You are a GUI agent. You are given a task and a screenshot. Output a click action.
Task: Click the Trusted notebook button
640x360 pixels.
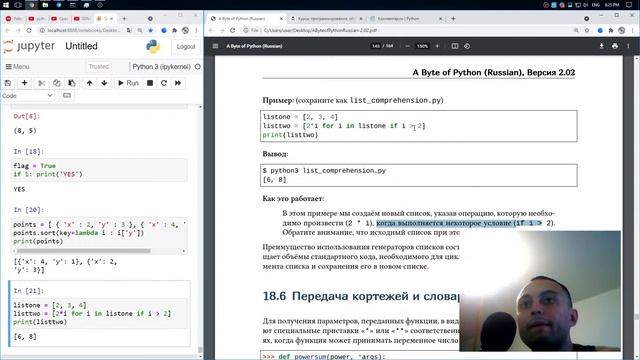click(99, 67)
